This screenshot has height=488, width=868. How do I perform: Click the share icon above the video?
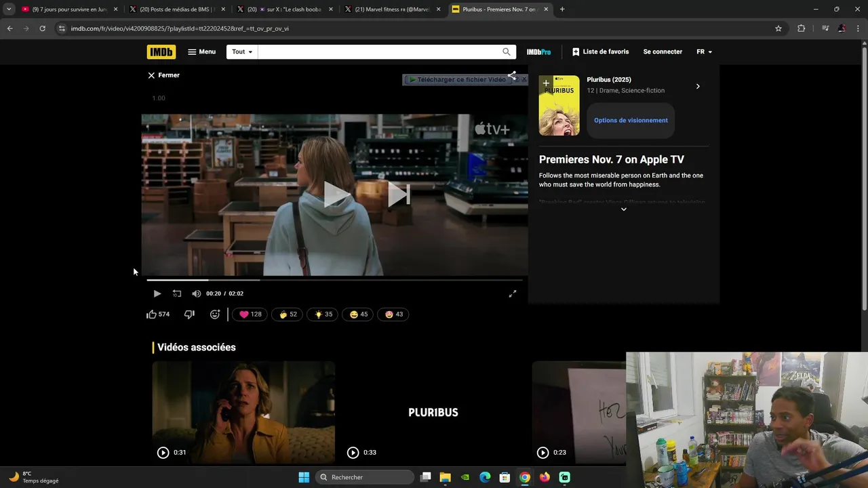point(512,75)
